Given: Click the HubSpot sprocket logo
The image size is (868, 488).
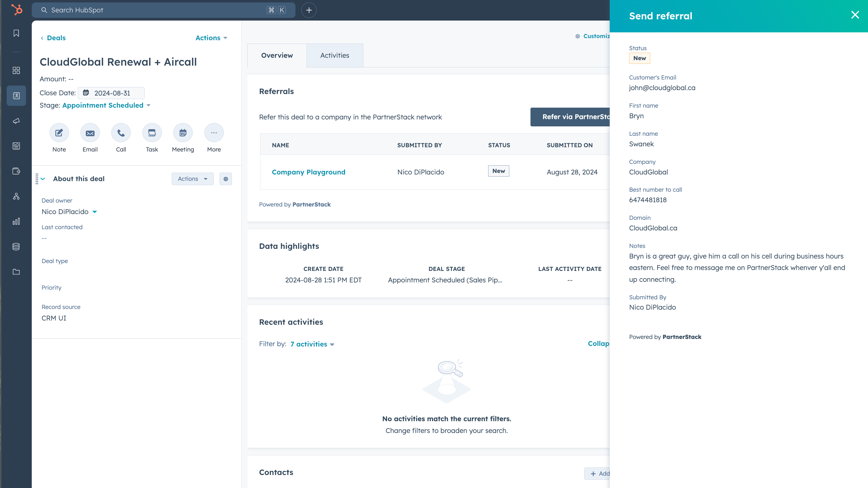Looking at the screenshot, I should (x=17, y=9).
